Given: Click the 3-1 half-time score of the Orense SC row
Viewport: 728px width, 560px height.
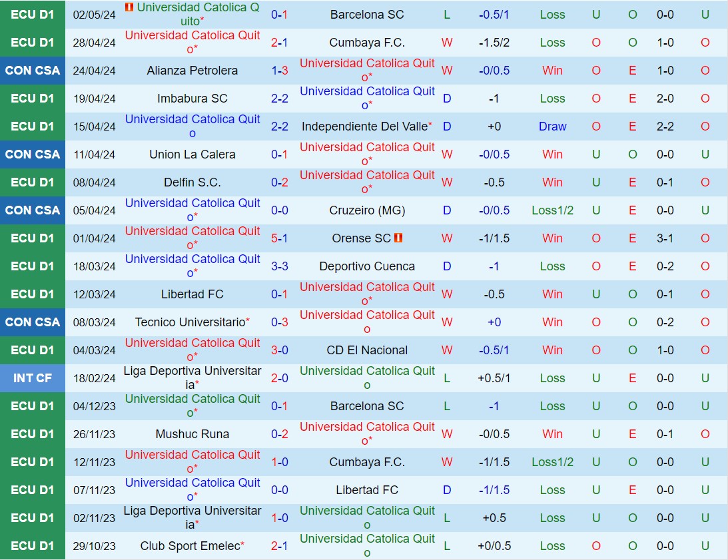Looking at the screenshot, I should point(665,238).
